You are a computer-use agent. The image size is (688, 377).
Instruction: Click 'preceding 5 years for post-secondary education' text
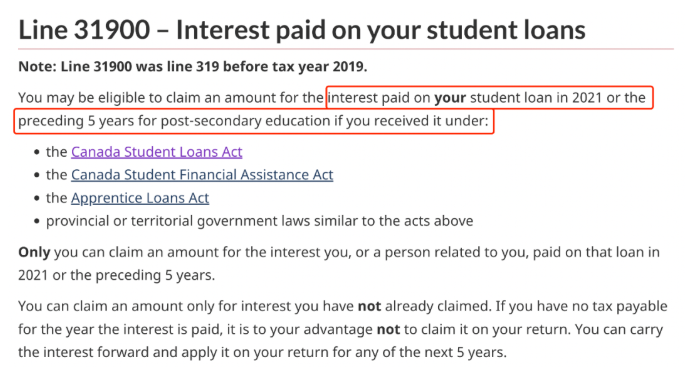click(x=174, y=121)
